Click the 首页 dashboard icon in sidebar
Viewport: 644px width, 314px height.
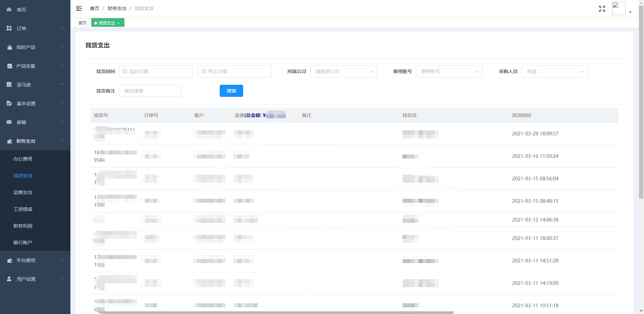[9, 10]
